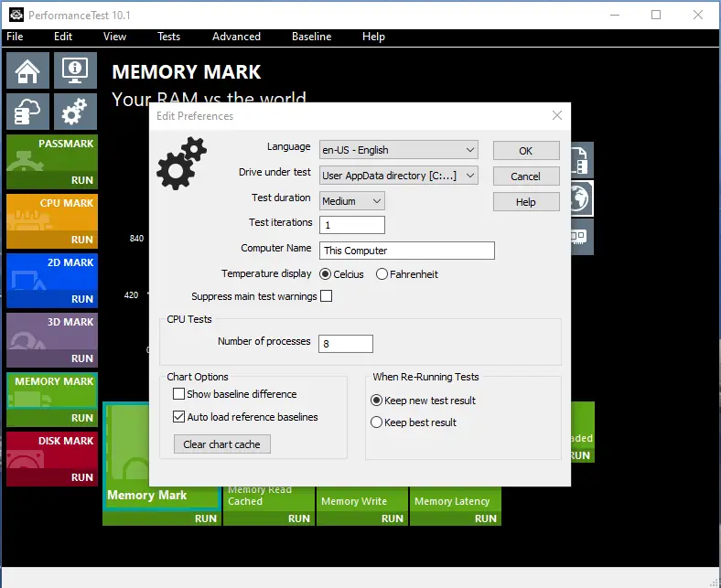Image resolution: width=721 pixels, height=588 pixels.
Task: Go to the Home dashboard icon
Action: (27, 70)
